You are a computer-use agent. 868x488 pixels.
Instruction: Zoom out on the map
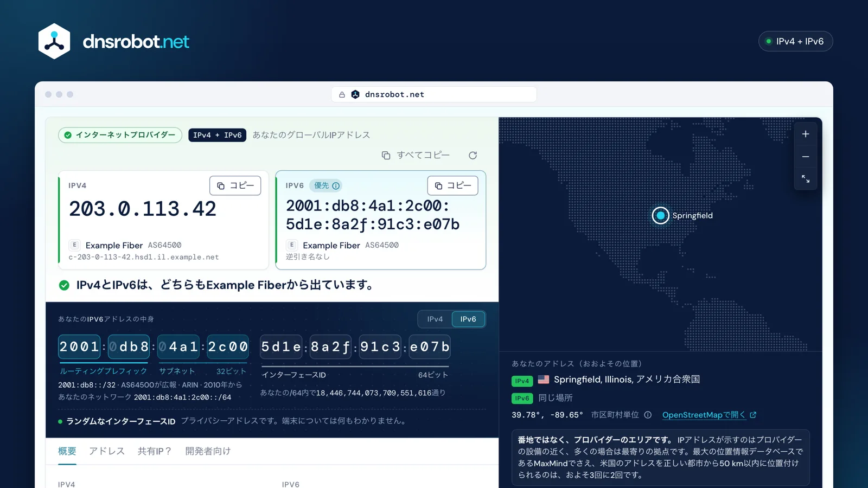coord(806,157)
